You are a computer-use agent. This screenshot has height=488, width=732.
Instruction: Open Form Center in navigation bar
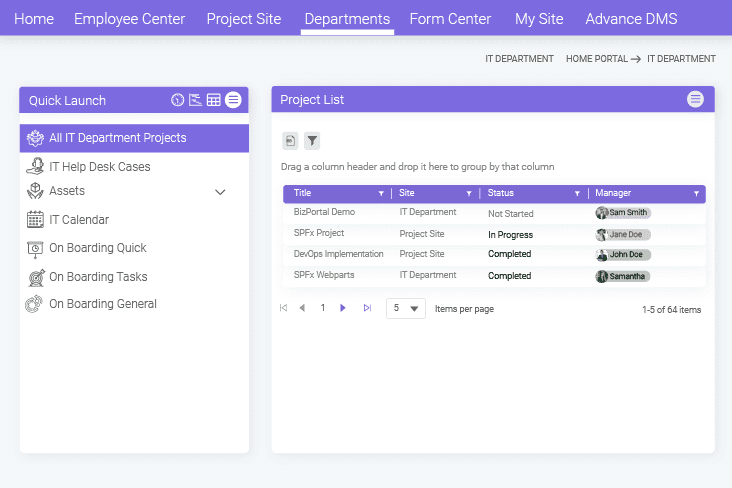coord(450,19)
